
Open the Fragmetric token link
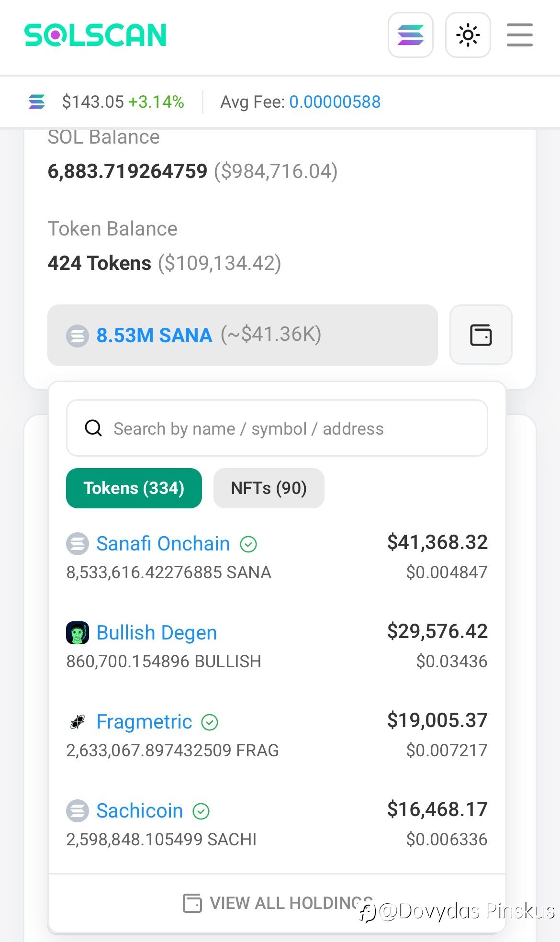144,722
